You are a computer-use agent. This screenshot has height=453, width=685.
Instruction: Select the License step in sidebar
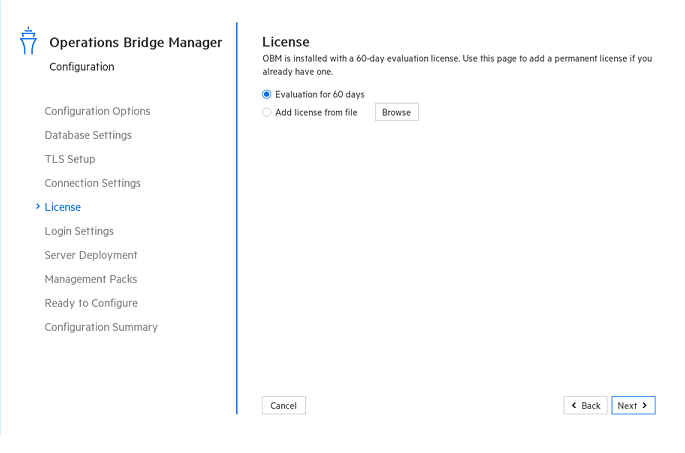[x=62, y=207]
